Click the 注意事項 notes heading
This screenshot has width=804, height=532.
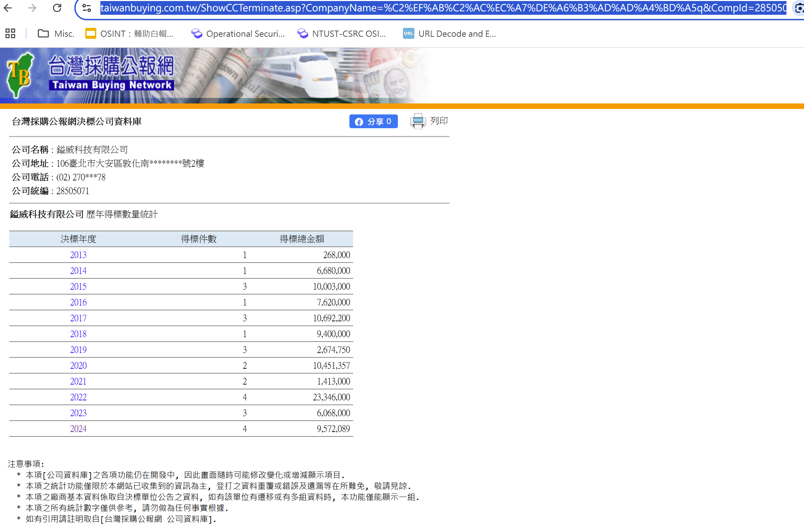click(26, 464)
